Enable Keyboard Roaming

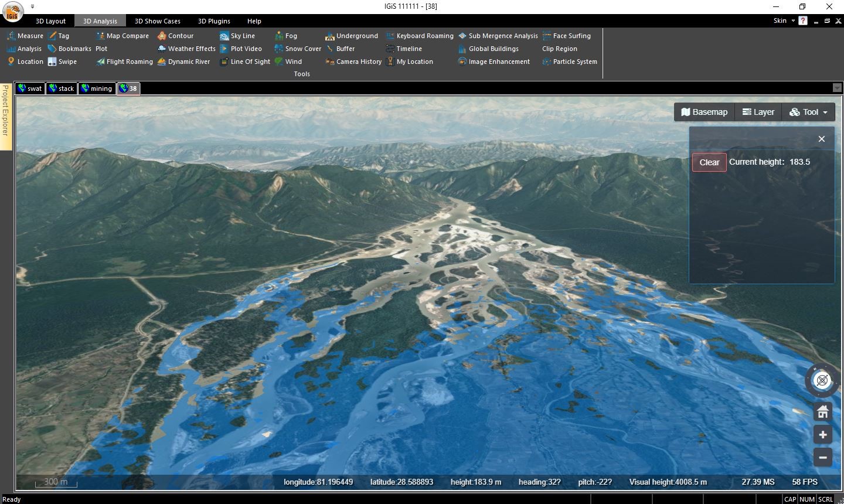420,36
